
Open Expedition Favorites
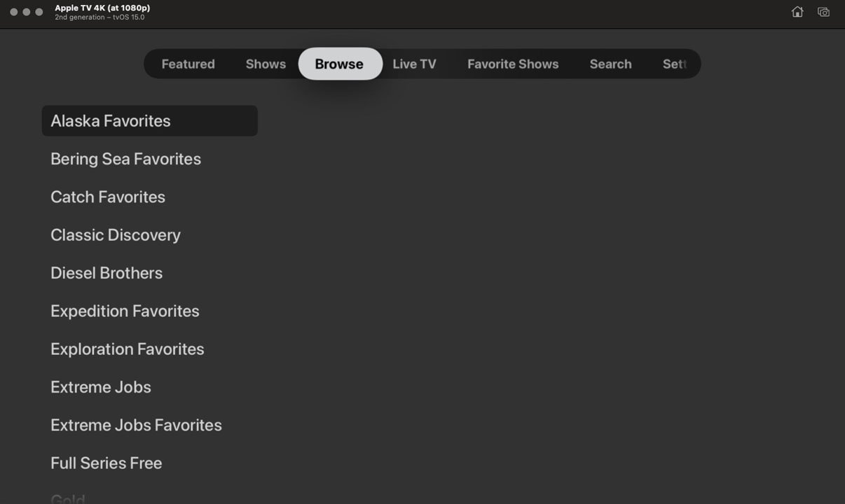pos(125,311)
